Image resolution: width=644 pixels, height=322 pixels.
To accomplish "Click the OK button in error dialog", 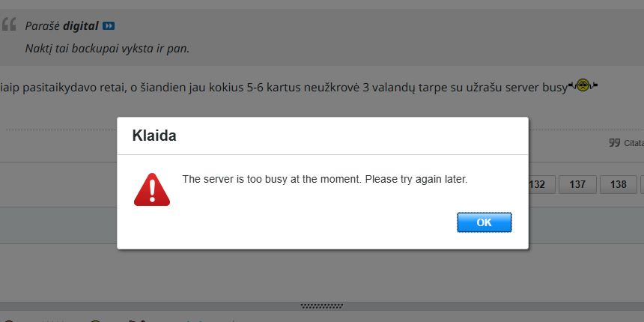I will tap(484, 222).
